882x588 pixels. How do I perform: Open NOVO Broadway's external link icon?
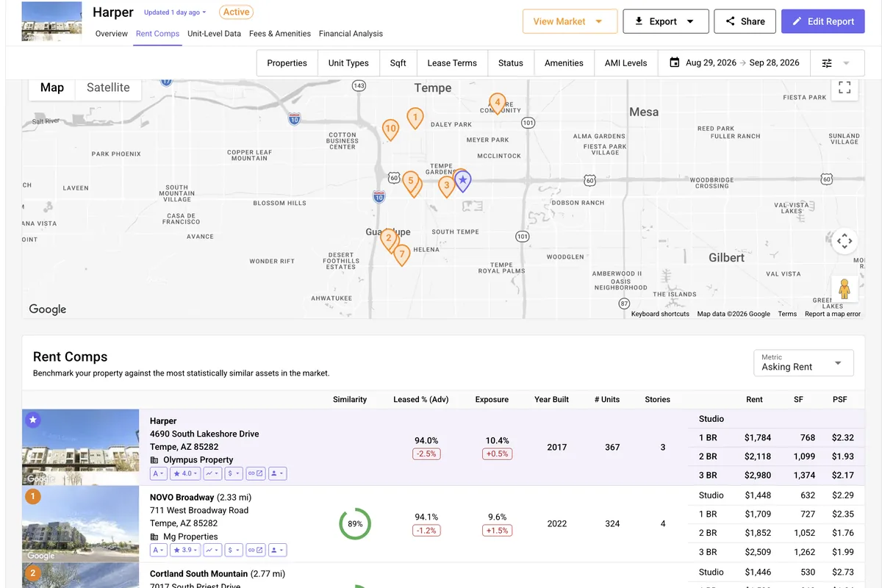[256, 550]
